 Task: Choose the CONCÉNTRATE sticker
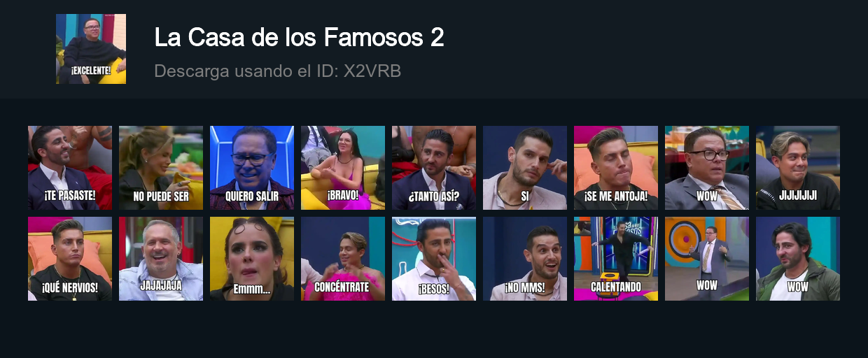(x=343, y=259)
